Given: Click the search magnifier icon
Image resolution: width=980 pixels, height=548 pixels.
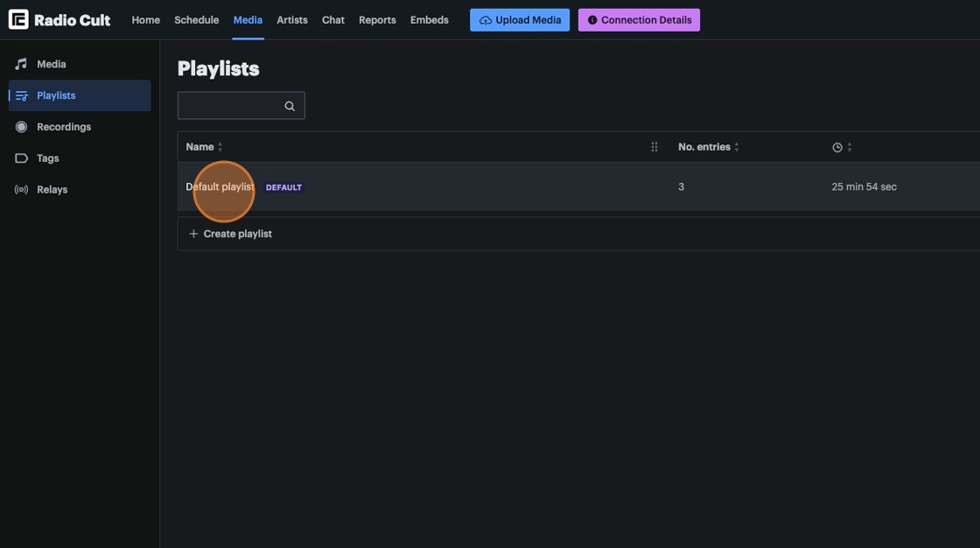Looking at the screenshot, I should pyautogui.click(x=290, y=106).
